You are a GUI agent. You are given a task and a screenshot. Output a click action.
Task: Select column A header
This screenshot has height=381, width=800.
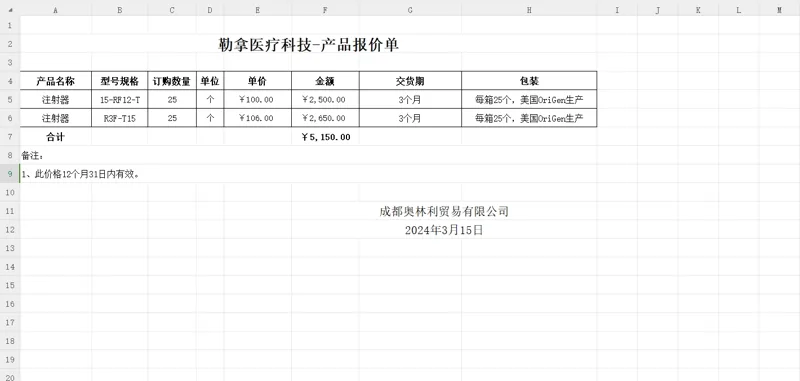click(56, 10)
